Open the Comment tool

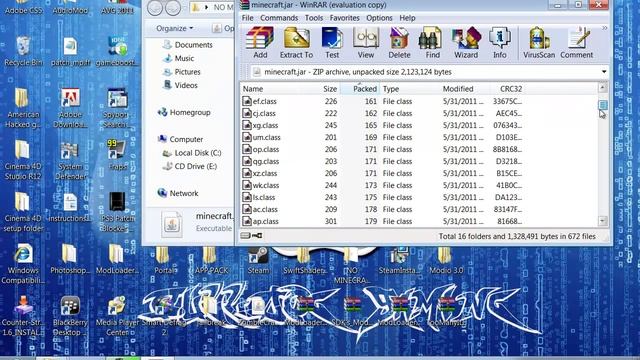click(x=576, y=43)
